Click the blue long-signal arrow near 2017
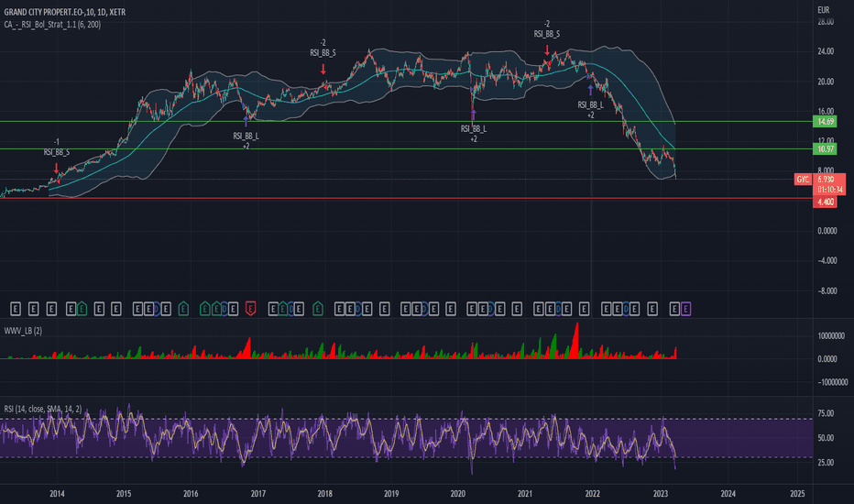This screenshot has height=504, width=854. click(x=246, y=120)
